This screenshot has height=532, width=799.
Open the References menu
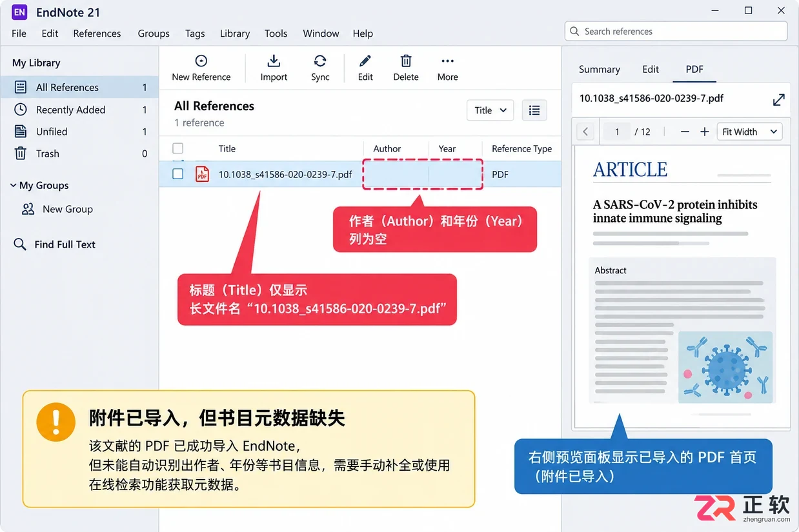pyautogui.click(x=97, y=34)
